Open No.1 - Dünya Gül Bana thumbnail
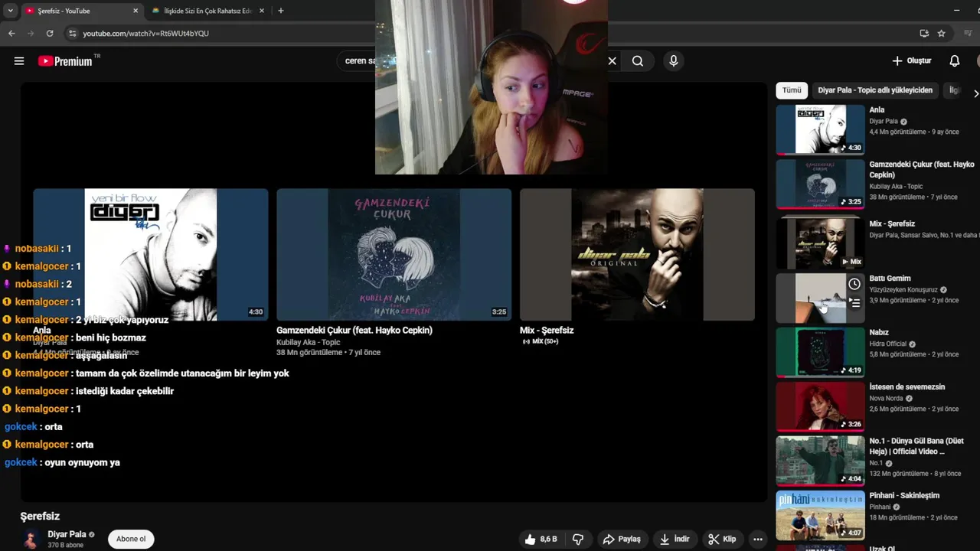 pyautogui.click(x=820, y=461)
